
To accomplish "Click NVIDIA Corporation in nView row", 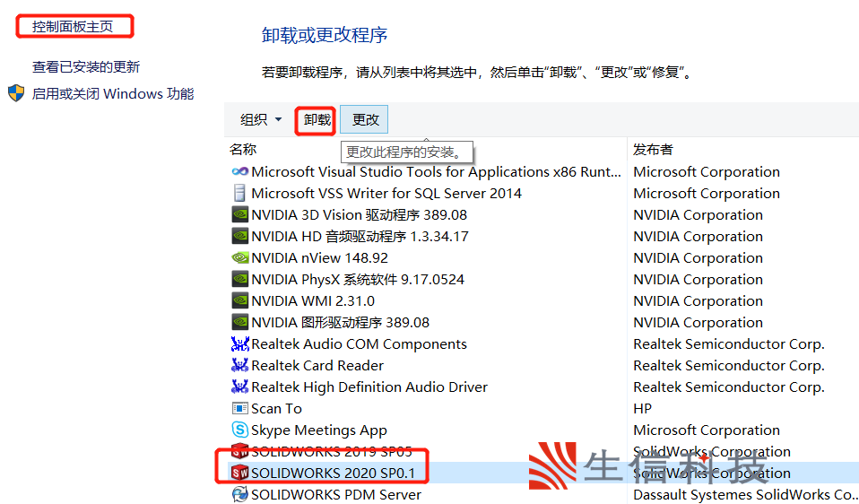I will click(698, 257).
